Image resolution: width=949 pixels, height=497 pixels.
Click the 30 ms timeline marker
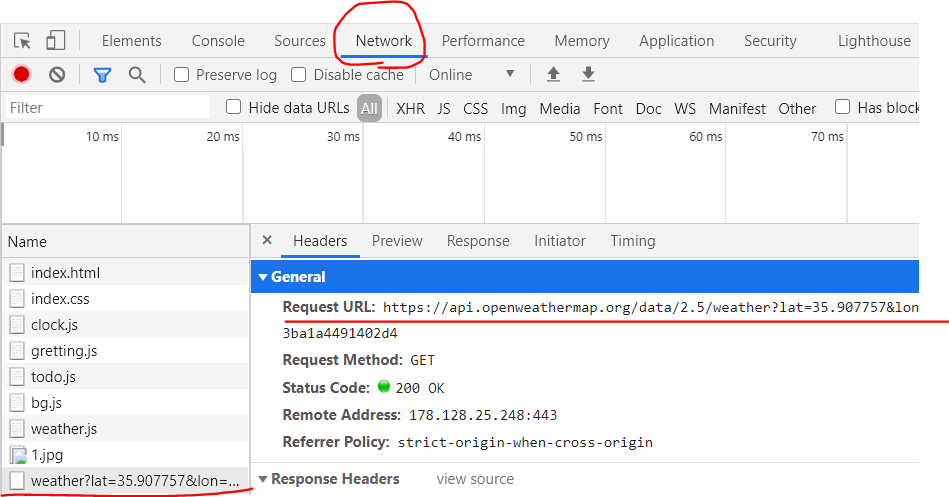[x=343, y=137]
